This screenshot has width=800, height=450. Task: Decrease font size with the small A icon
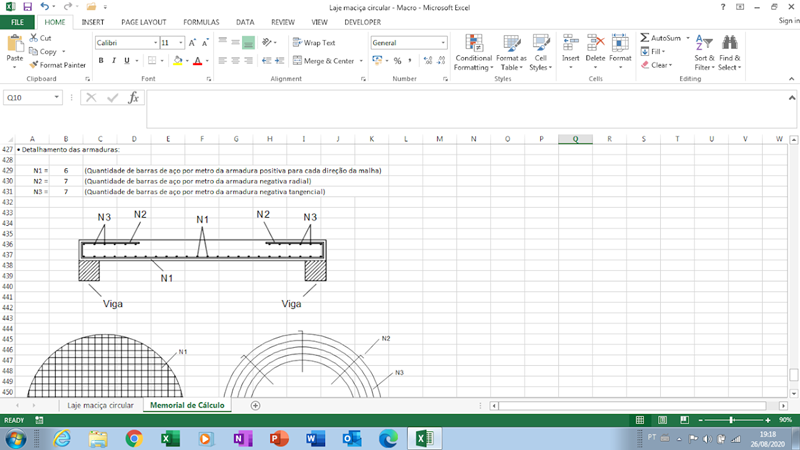[x=205, y=43]
